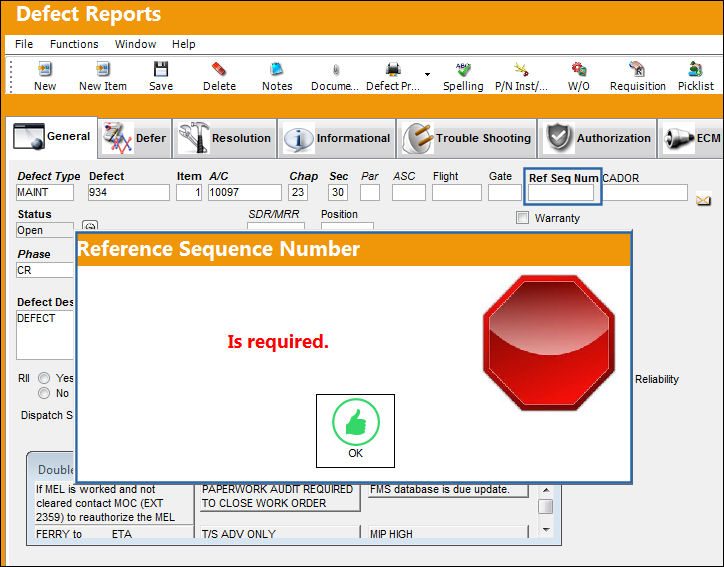
Task: Open the Help menu
Action: (184, 44)
